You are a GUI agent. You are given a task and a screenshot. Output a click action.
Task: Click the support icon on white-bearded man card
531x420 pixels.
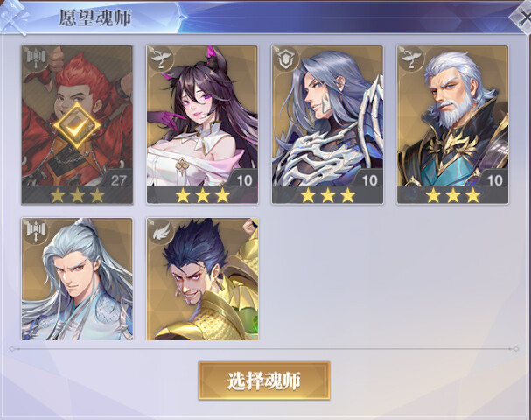pos(411,59)
